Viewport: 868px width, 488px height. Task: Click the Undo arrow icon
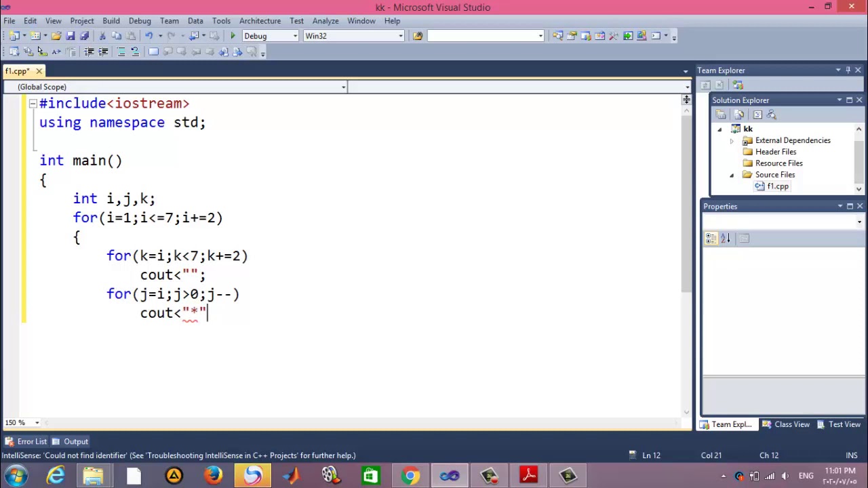coord(149,36)
